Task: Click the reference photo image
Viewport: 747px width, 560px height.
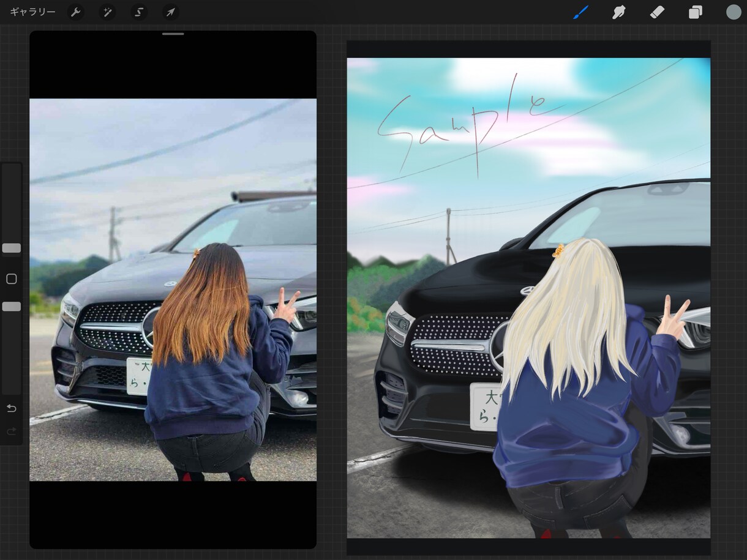Action: coord(173,289)
